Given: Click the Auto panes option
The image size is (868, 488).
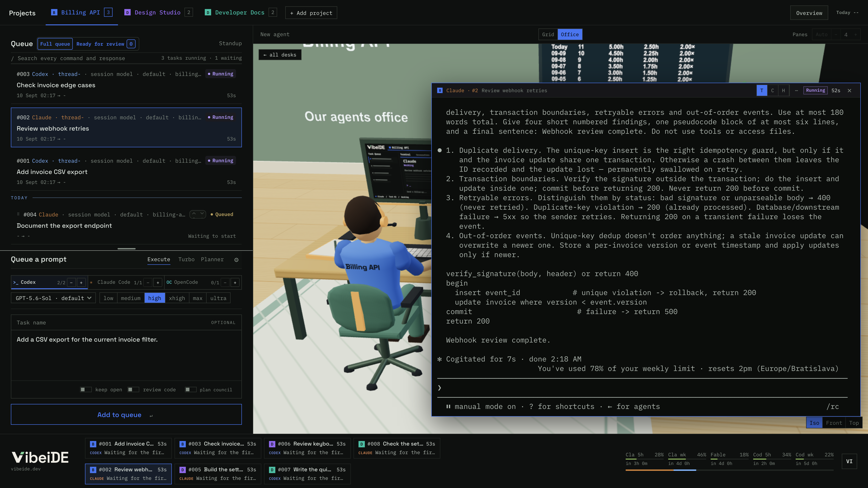Looking at the screenshot, I should (x=821, y=34).
